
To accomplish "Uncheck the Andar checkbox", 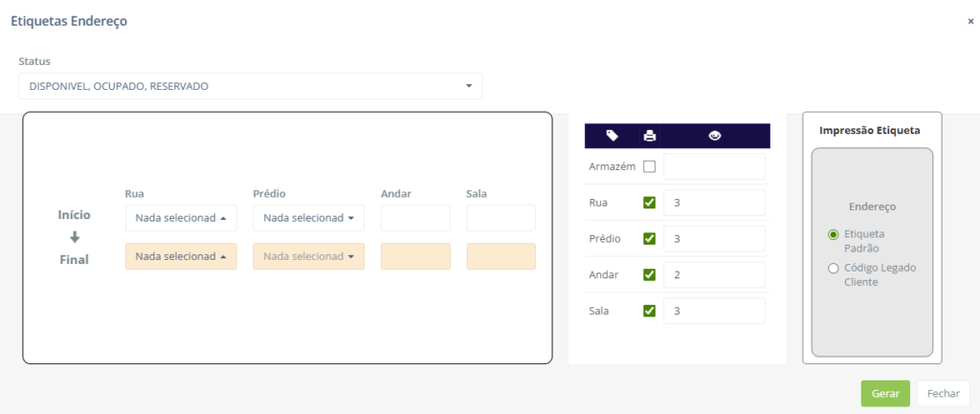I will click(650, 275).
